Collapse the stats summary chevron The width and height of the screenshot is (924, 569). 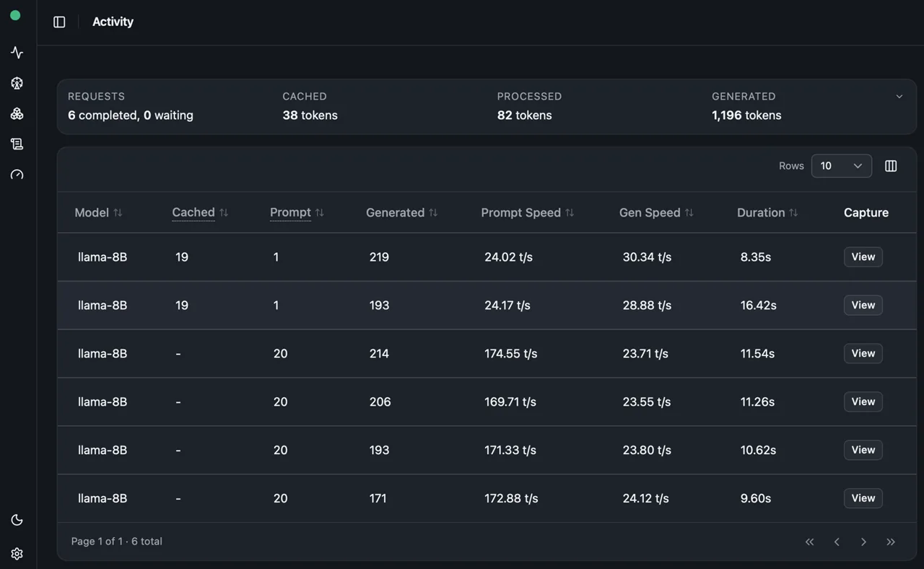coord(899,97)
